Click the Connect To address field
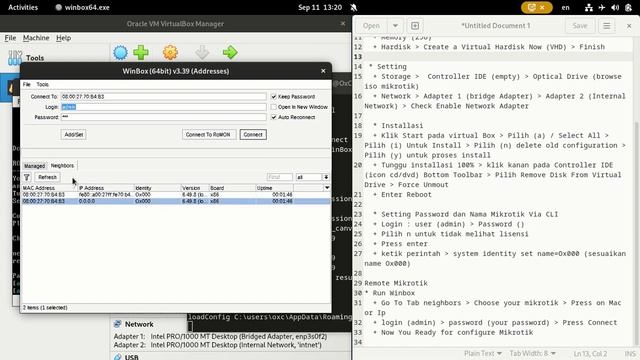Viewport: 640px width, 360px height. pyautogui.click(x=163, y=97)
